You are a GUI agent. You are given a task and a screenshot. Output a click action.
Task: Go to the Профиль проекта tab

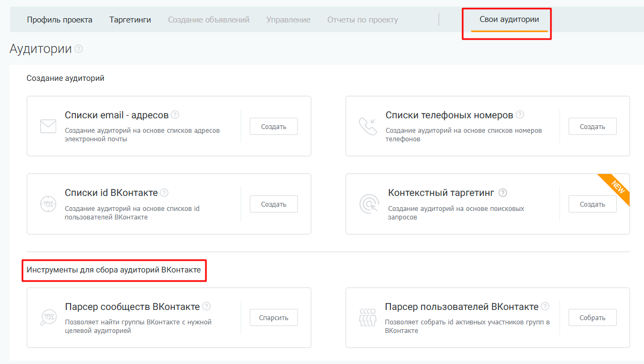(59, 20)
